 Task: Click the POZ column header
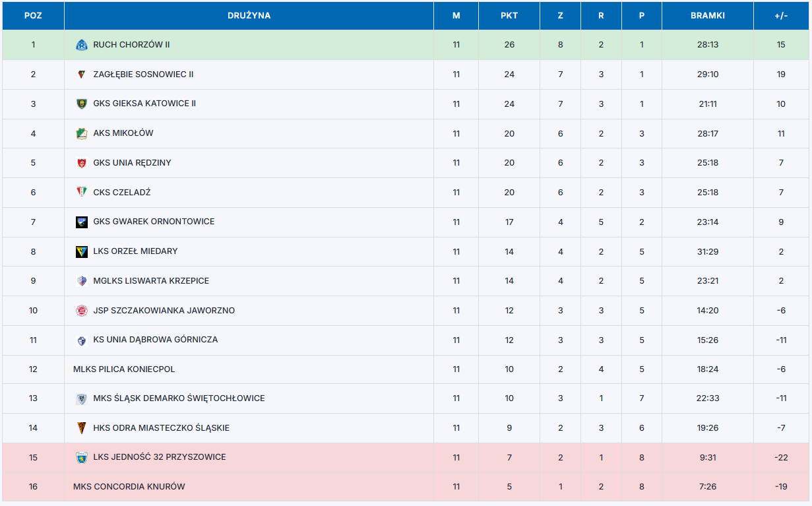click(33, 16)
